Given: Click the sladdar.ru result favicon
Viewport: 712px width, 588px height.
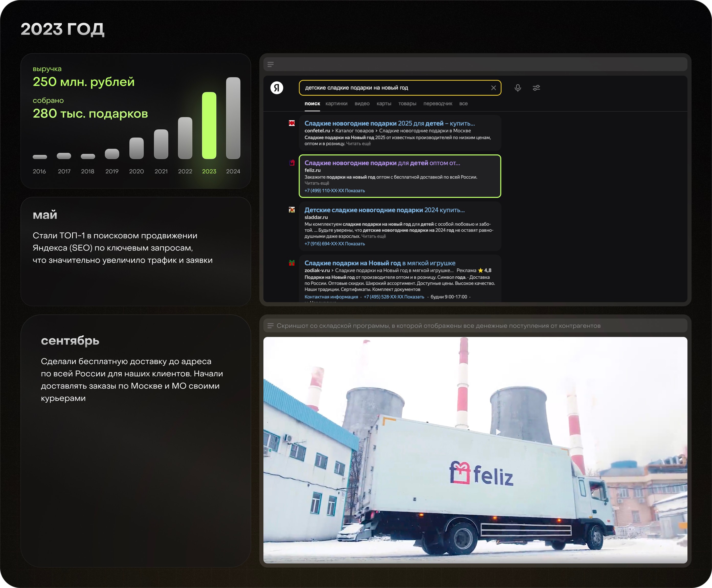Looking at the screenshot, I should [x=292, y=210].
